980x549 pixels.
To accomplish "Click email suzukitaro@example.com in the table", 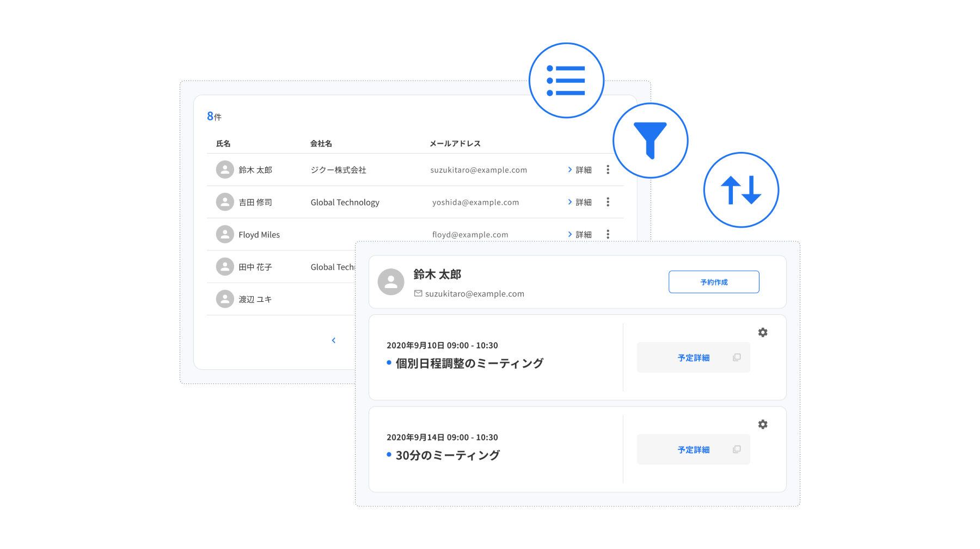I will coord(479,170).
